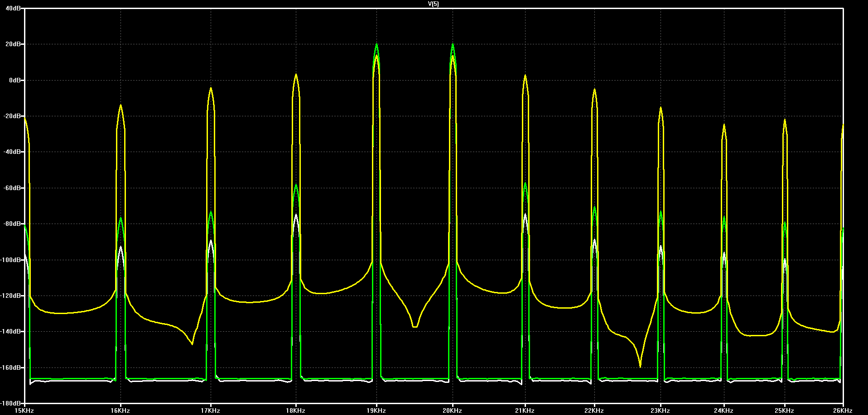Screen dimensions: 868x415
Task: Pick the -80dB vertical axis label
Action: [x=12, y=224]
